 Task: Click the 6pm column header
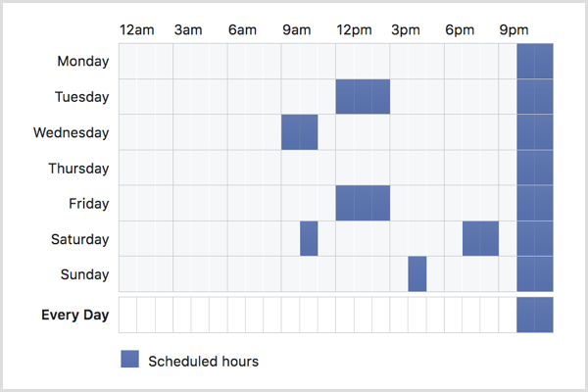(459, 29)
